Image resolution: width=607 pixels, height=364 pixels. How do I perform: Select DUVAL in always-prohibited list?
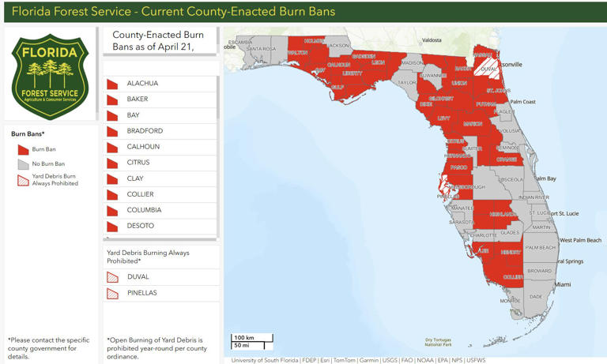161,277
